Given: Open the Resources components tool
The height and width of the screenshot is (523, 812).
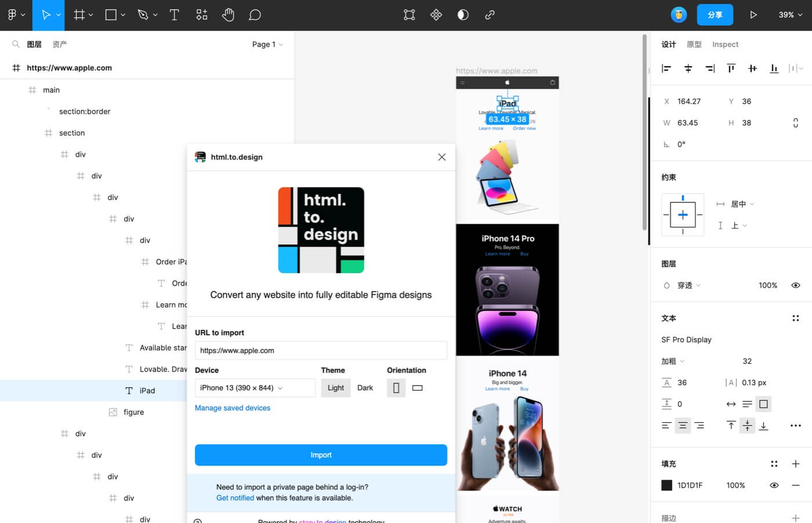Looking at the screenshot, I should coord(201,15).
